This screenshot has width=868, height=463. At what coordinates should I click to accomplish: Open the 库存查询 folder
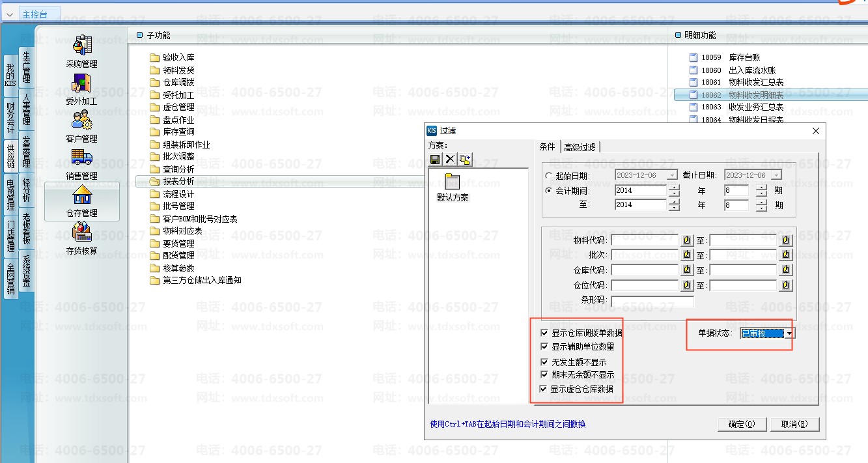click(172, 132)
